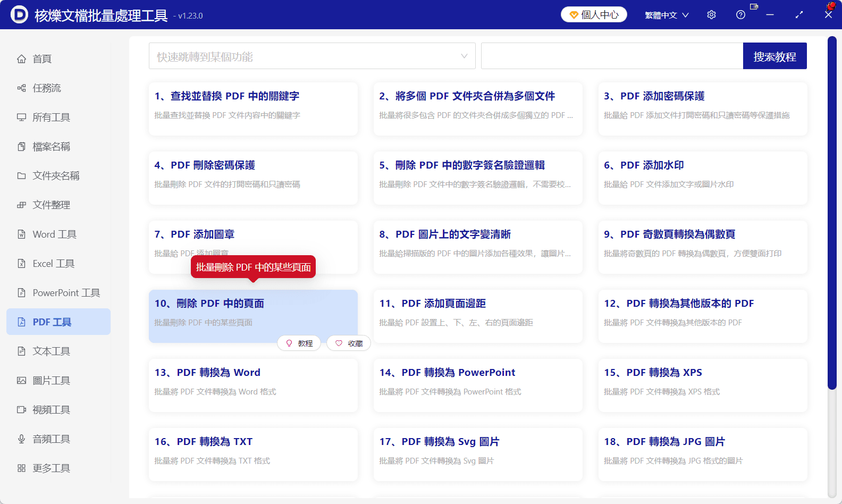Click the vertical scrollbar thumb
842x504 pixels.
point(832,213)
